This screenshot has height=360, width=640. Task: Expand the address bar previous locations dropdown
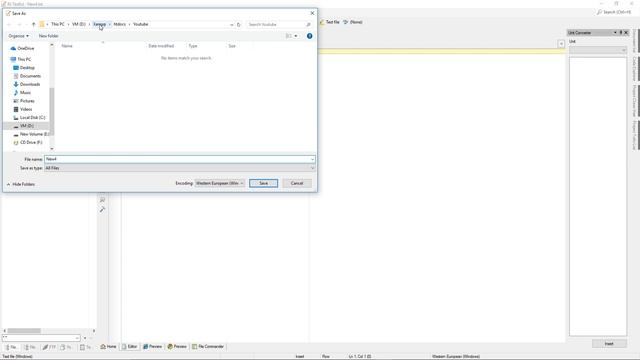point(231,24)
